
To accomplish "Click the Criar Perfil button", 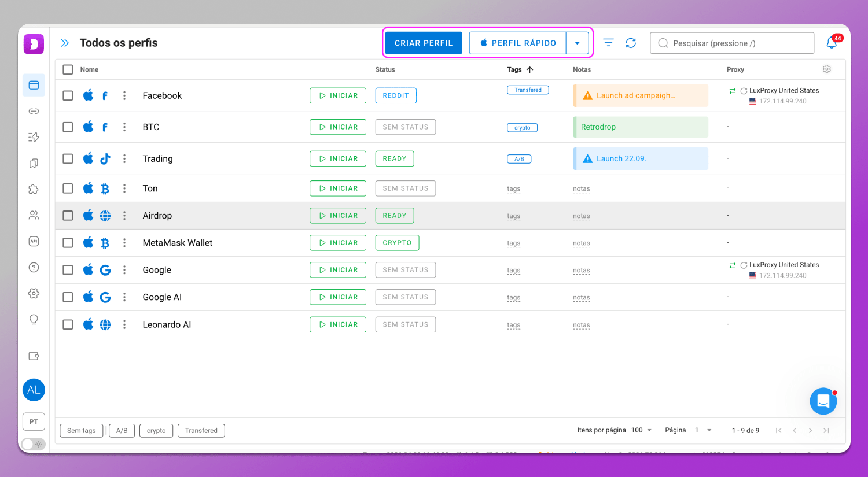I will [424, 43].
